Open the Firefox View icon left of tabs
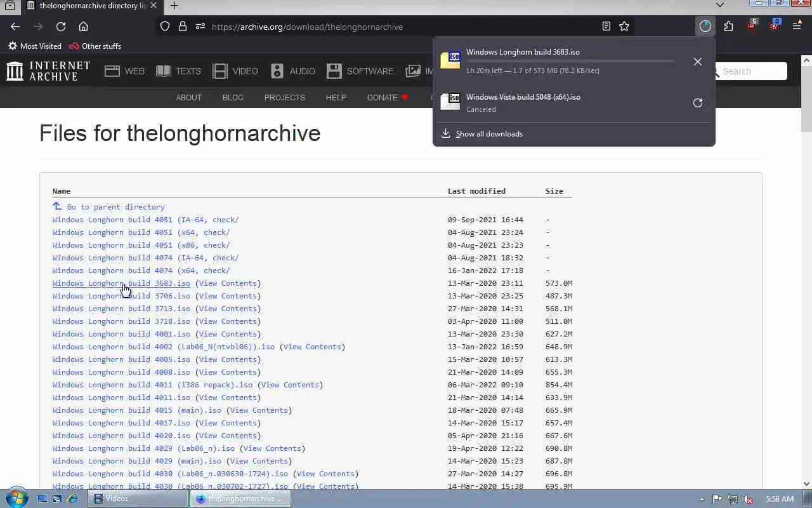 (10, 6)
